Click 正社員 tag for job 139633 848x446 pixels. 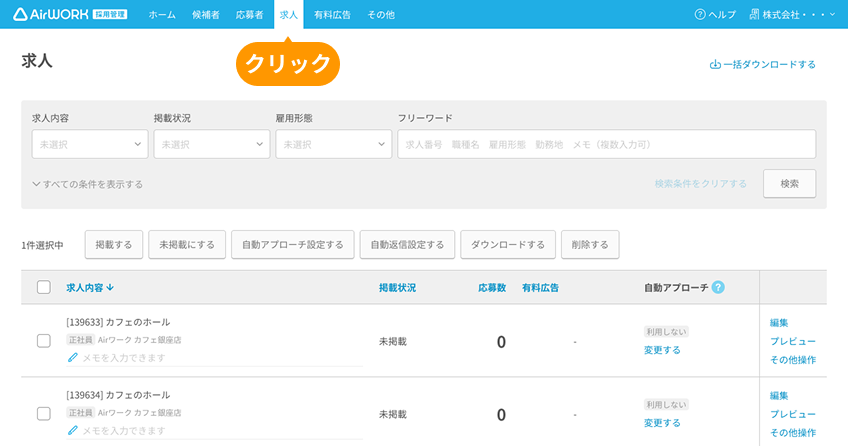81,340
